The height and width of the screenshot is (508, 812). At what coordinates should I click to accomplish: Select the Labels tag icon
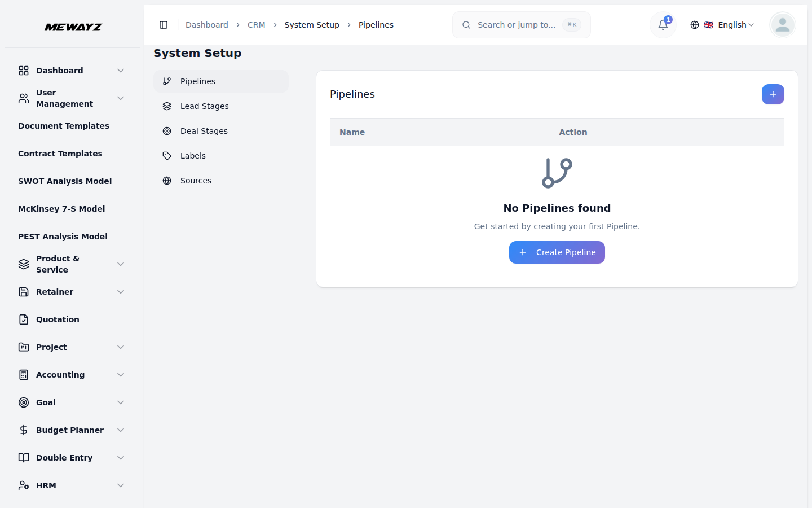tap(166, 155)
